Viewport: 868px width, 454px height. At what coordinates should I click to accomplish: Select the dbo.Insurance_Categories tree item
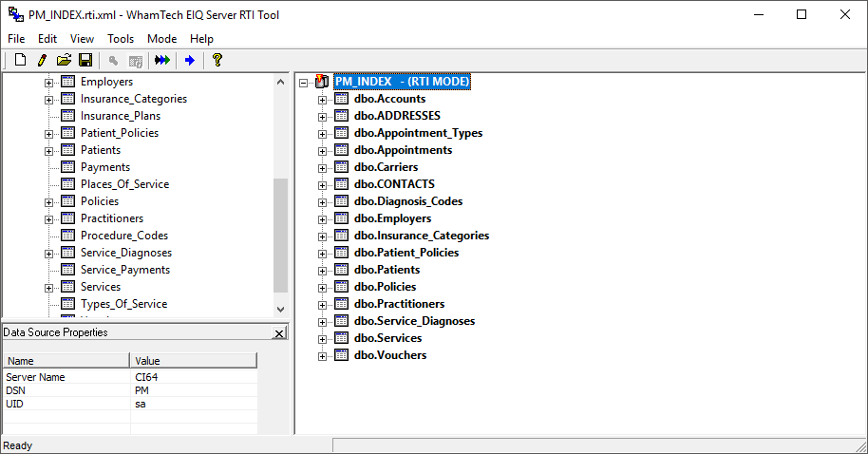tap(422, 236)
